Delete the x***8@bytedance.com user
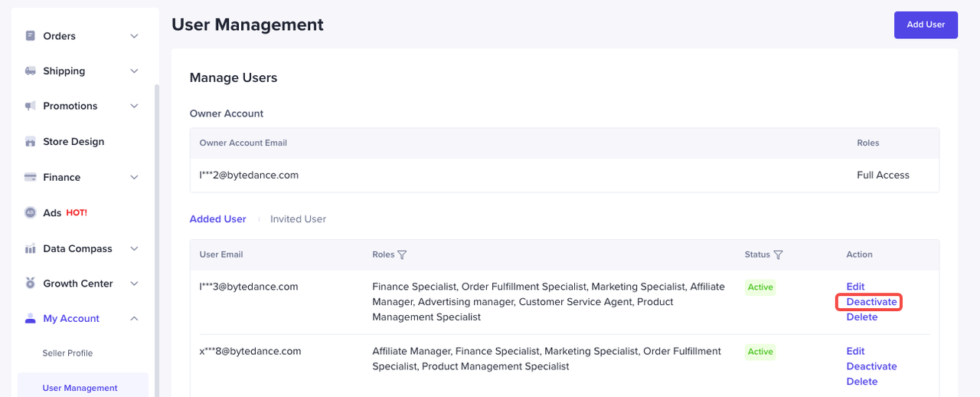 [x=862, y=382]
